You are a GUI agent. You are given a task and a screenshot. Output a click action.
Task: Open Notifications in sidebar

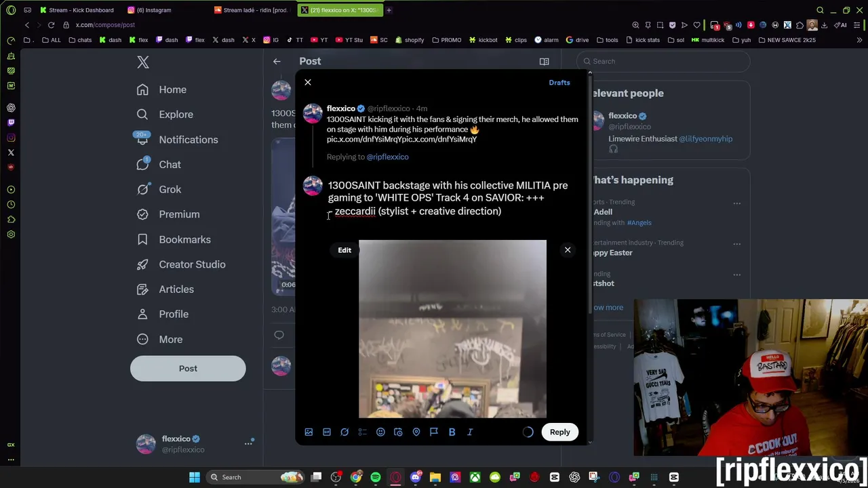point(177,140)
